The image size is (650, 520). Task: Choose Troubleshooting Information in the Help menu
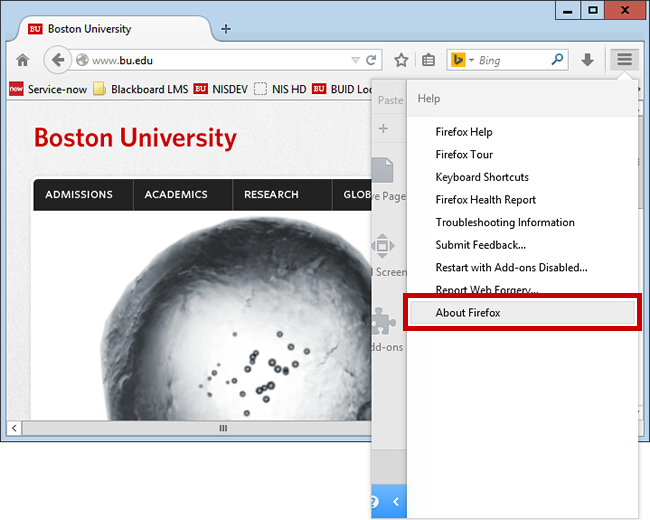[x=505, y=222]
